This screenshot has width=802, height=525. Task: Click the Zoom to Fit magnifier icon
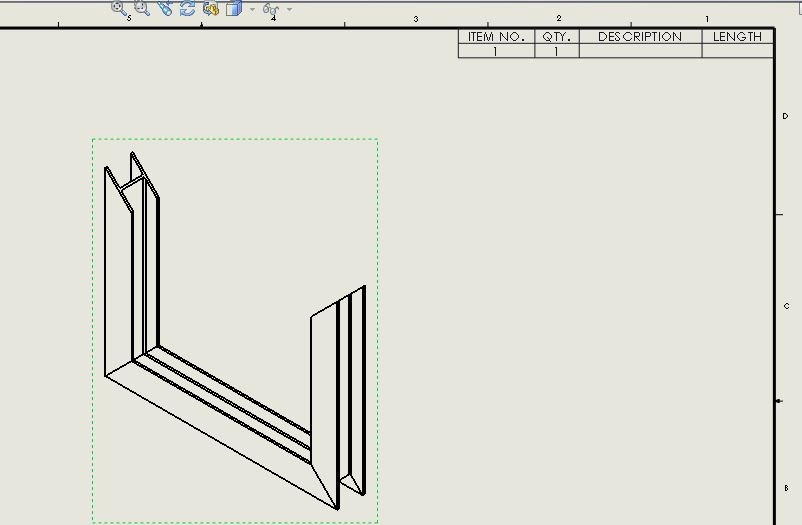[119, 8]
